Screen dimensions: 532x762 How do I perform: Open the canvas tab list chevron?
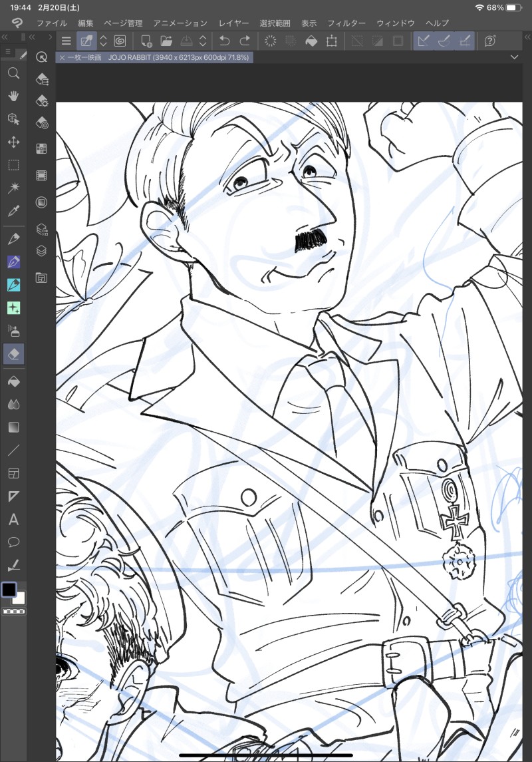click(x=515, y=57)
